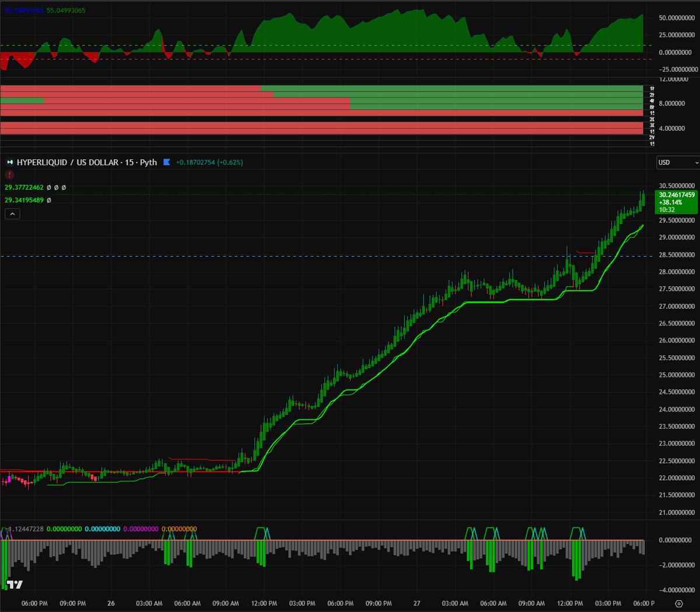Click the Hyperliquid symbol logo icon
Screen dimensions: 700x612
(x=10, y=162)
